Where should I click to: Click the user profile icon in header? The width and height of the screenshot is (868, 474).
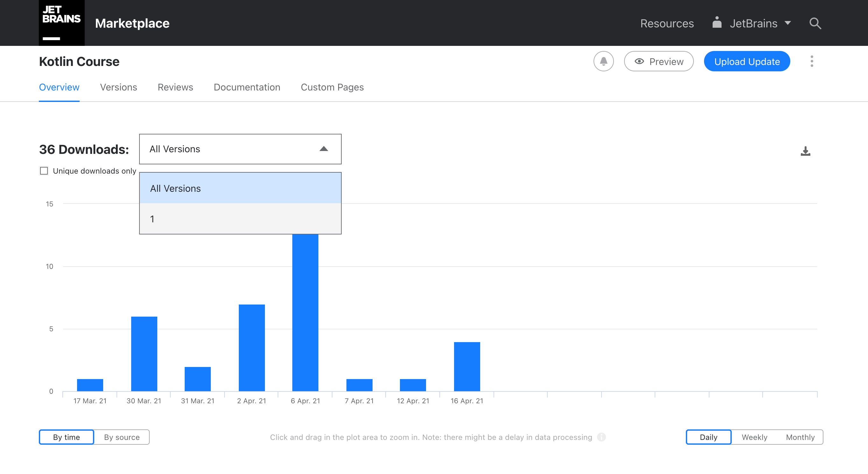pyautogui.click(x=717, y=23)
